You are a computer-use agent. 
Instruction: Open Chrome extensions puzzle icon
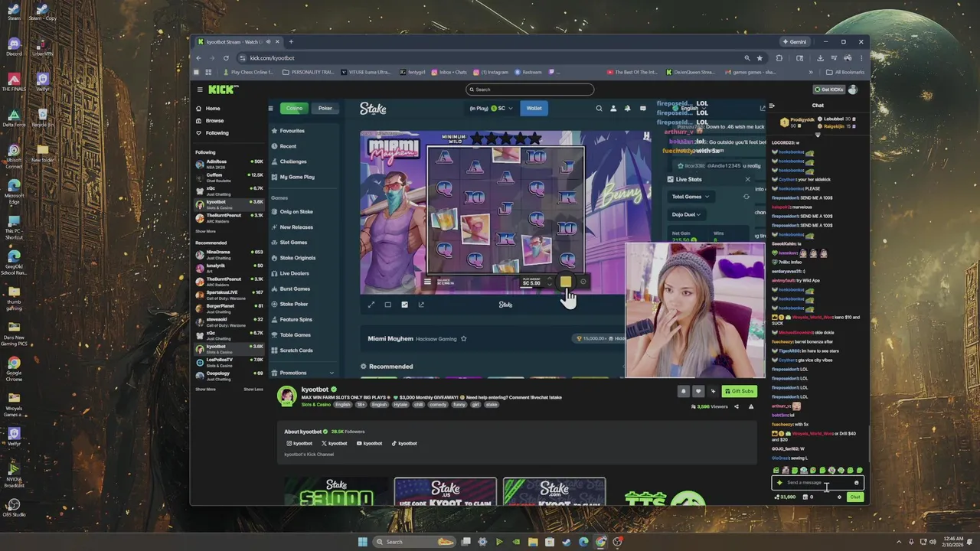(x=779, y=58)
